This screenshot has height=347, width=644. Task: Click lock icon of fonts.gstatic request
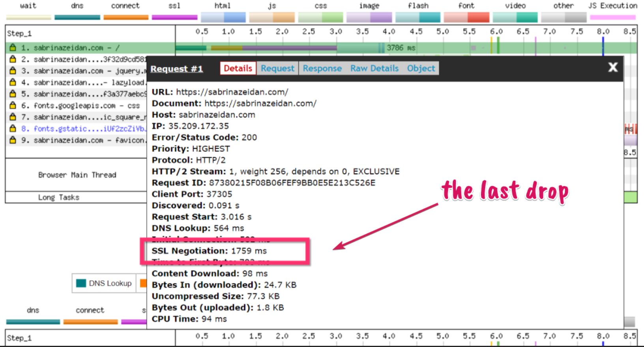(13, 128)
